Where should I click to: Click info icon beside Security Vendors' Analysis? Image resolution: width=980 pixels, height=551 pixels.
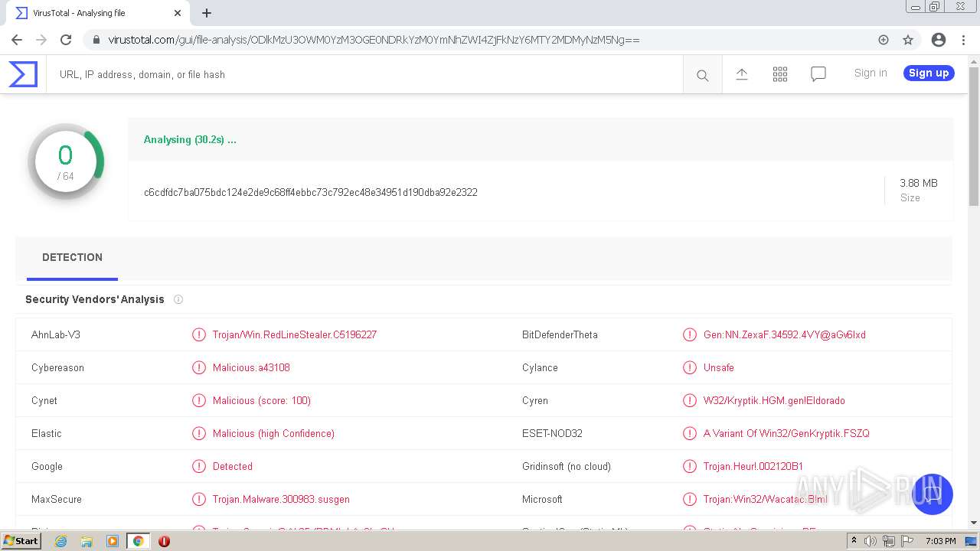178,299
